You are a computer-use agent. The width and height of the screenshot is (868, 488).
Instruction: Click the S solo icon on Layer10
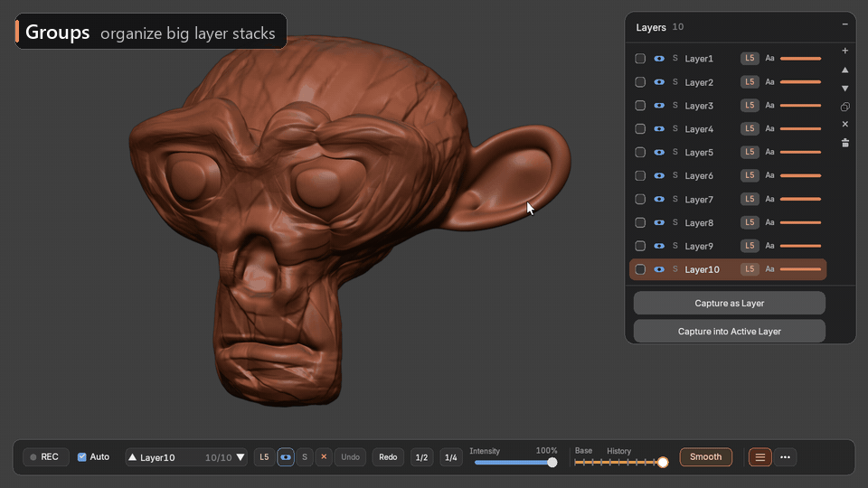pos(675,269)
